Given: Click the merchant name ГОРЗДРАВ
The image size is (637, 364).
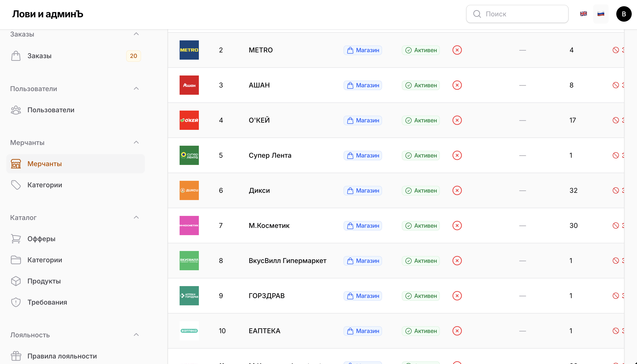Looking at the screenshot, I should [266, 296].
